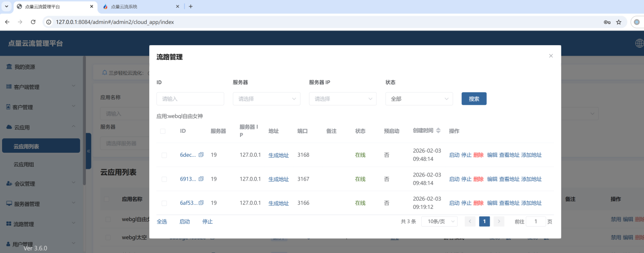
Task: Close the 流路管理 dialog
Action: (551, 56)
